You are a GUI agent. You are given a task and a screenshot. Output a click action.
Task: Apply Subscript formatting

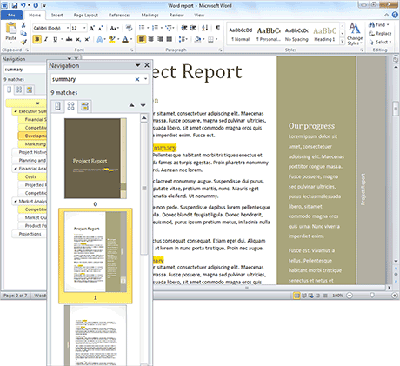[78, 39]
